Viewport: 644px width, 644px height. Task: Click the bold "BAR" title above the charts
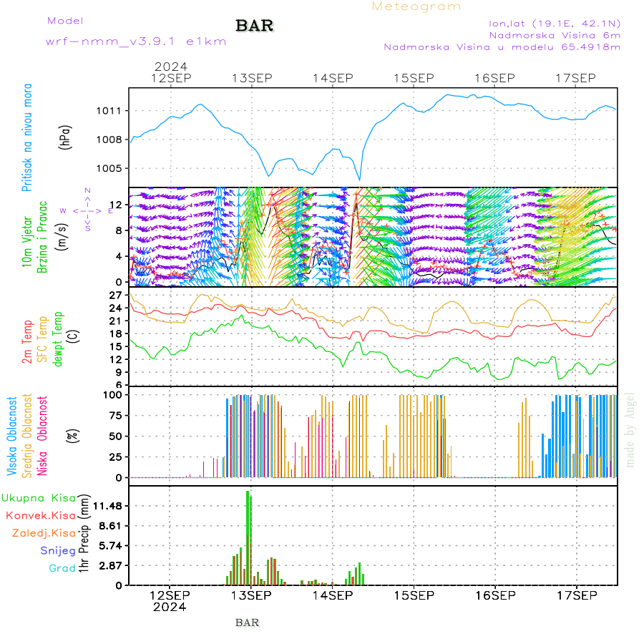coord(255,26)
